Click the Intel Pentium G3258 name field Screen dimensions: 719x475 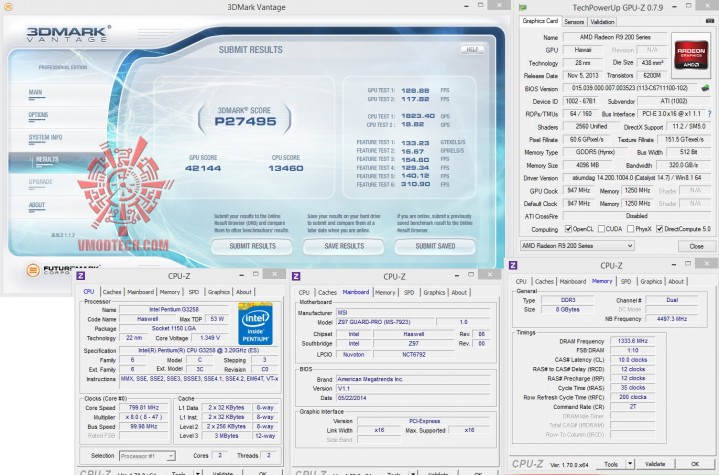tap(174, 309)
